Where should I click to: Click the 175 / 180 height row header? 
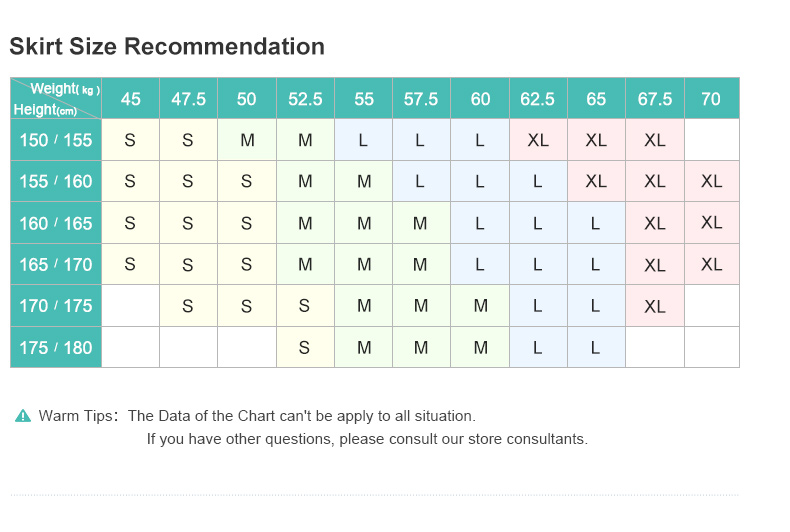tap(56, 347)
